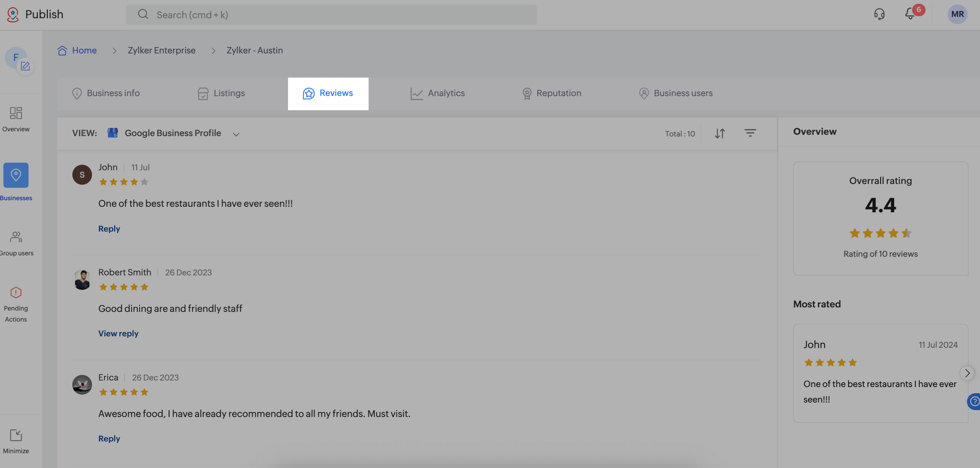
Task: Click Robert Smith's five-star rating
Action: 124,287
